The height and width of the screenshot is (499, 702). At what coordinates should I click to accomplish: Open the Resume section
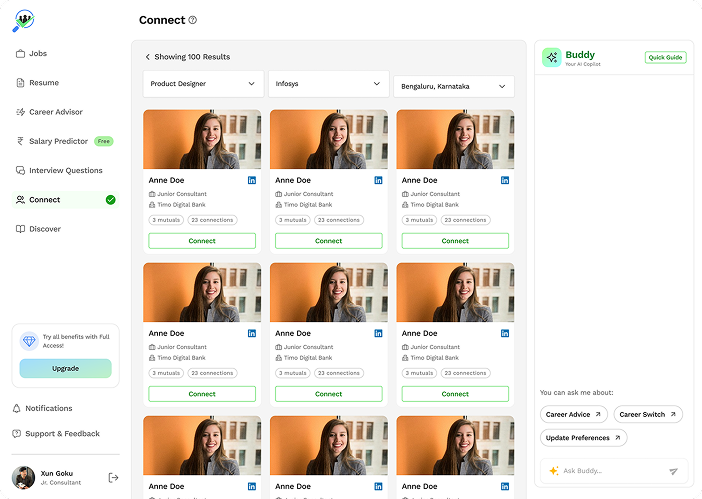[x=37, y=83]
